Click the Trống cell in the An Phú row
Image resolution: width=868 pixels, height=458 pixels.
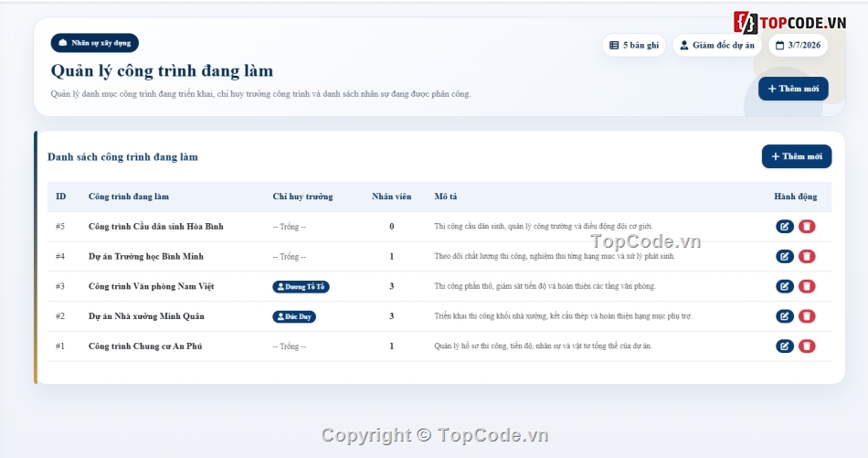(289, 346)
